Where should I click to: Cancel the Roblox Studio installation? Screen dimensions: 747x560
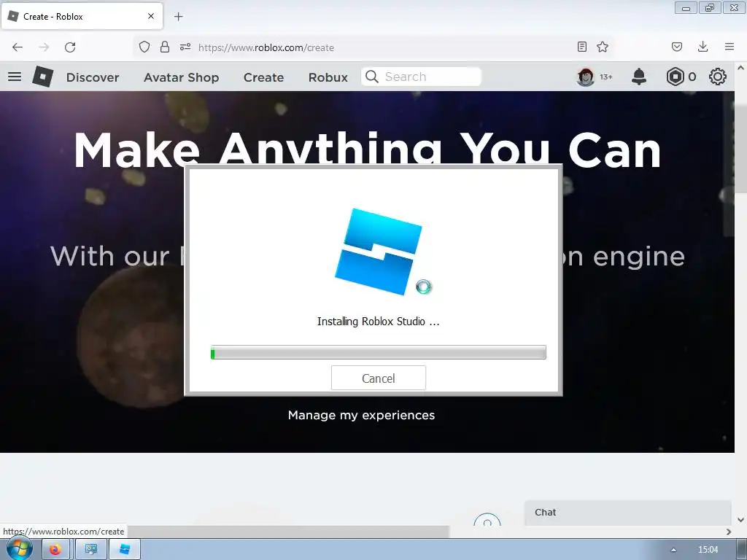coord(379,378)
